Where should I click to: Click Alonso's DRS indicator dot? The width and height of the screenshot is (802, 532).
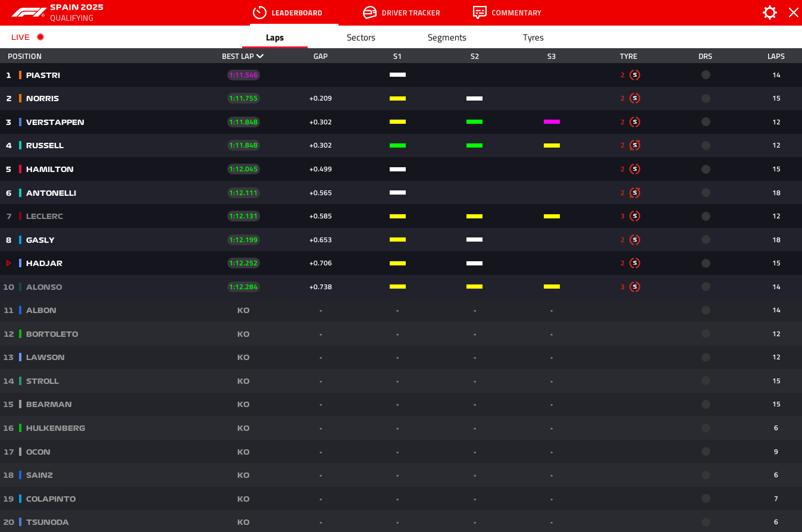706,287
